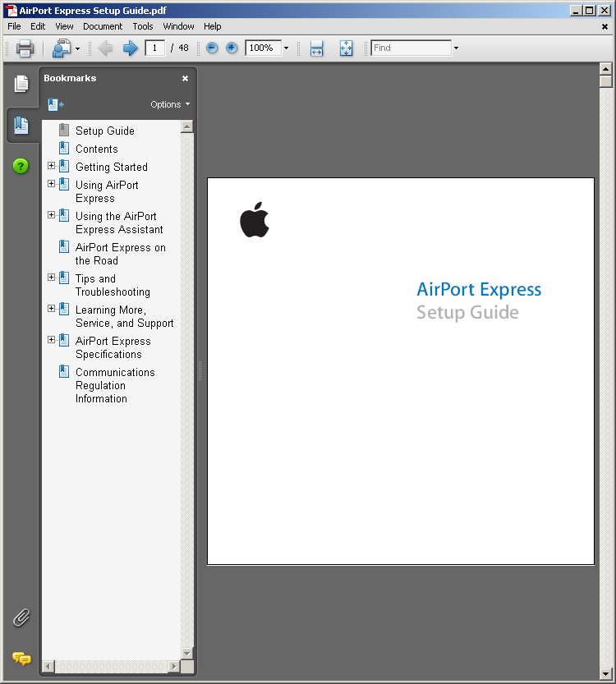Expand the Using AirPort Express bookmark

[52, 184]
